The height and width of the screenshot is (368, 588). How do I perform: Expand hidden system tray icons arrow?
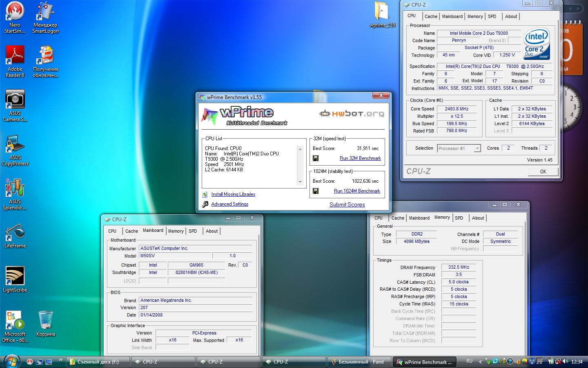tap(480, 361)
